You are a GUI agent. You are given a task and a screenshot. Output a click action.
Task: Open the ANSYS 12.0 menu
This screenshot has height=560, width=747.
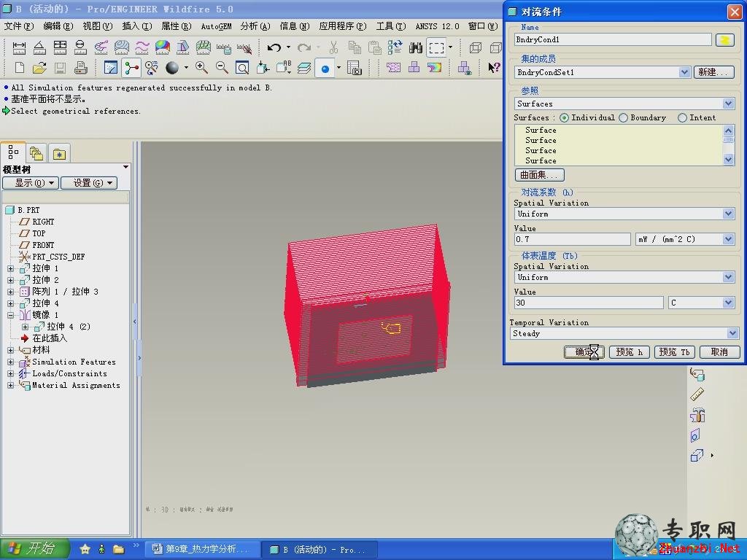437,26
